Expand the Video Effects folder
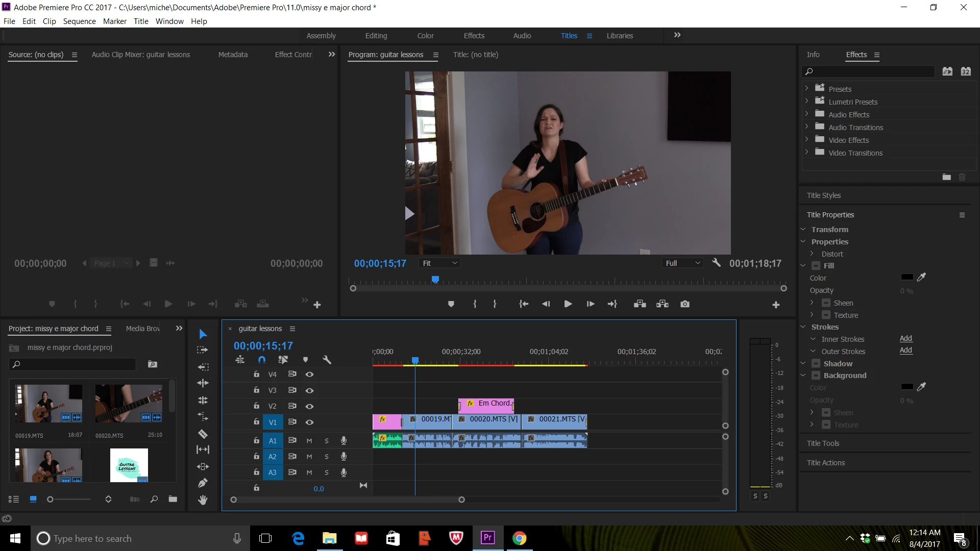Viewport: 980px width, 551px height. (x=806, y=140)
